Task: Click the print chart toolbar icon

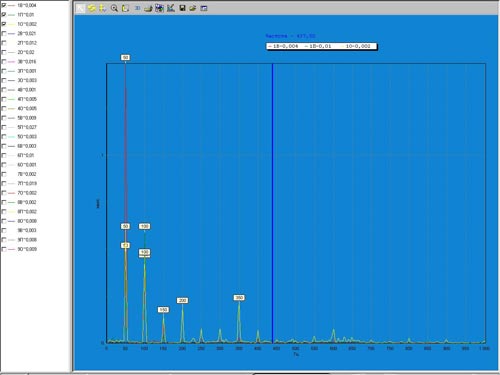Action: [148, 8]
